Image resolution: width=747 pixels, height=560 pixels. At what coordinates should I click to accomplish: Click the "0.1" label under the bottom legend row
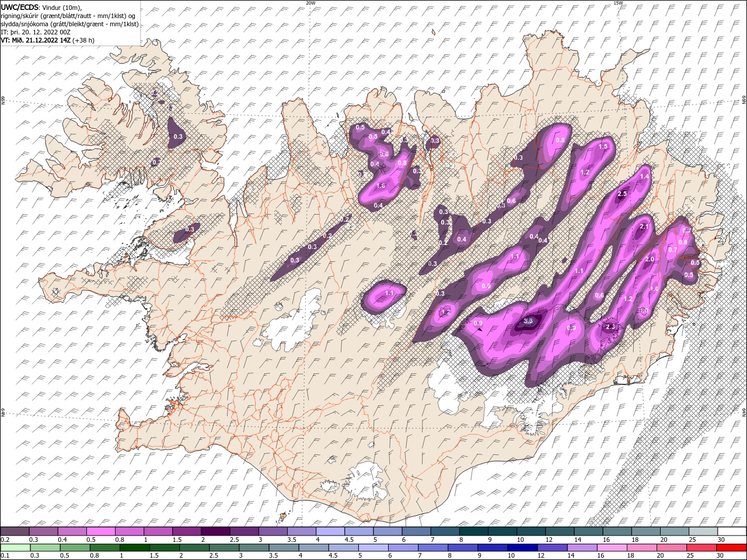click(x=4, y=555)
